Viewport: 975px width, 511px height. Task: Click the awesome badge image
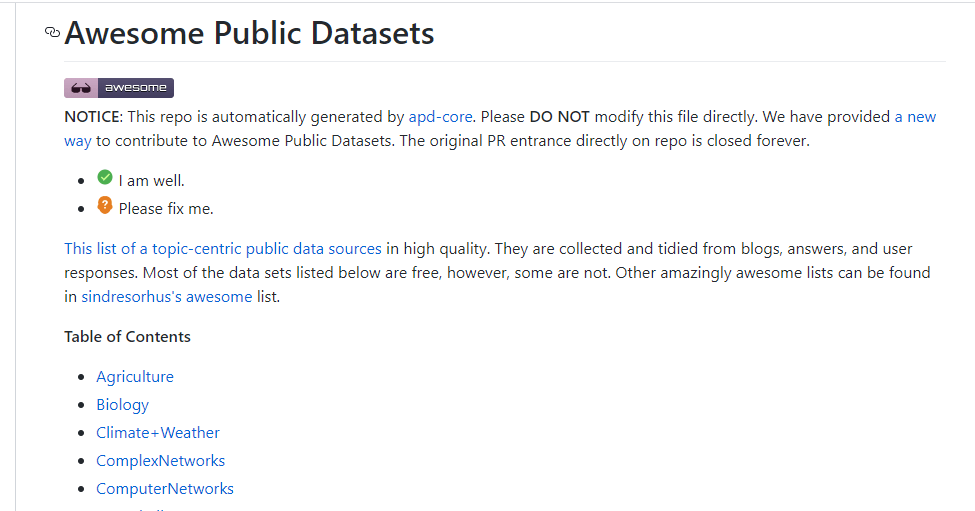(119, 88)
